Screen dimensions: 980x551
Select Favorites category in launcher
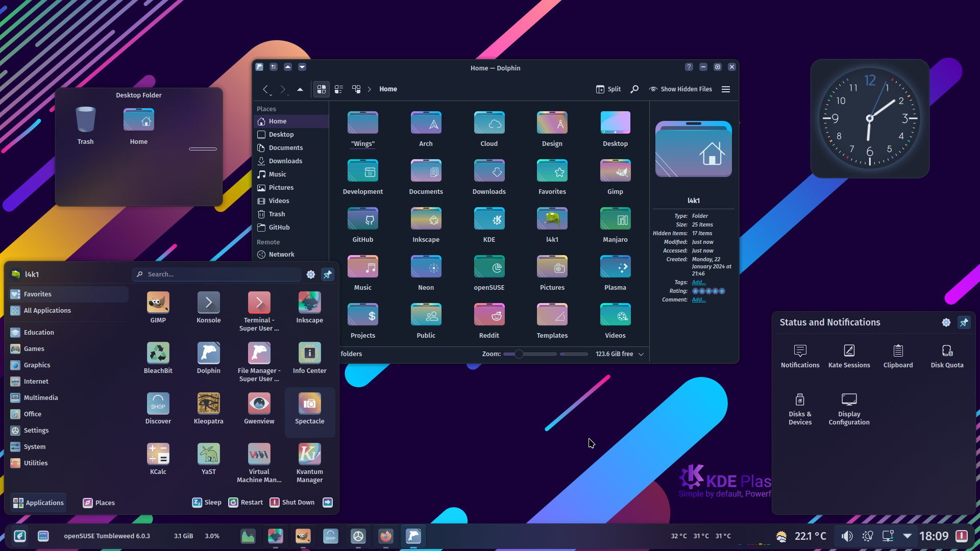[69, 294]
